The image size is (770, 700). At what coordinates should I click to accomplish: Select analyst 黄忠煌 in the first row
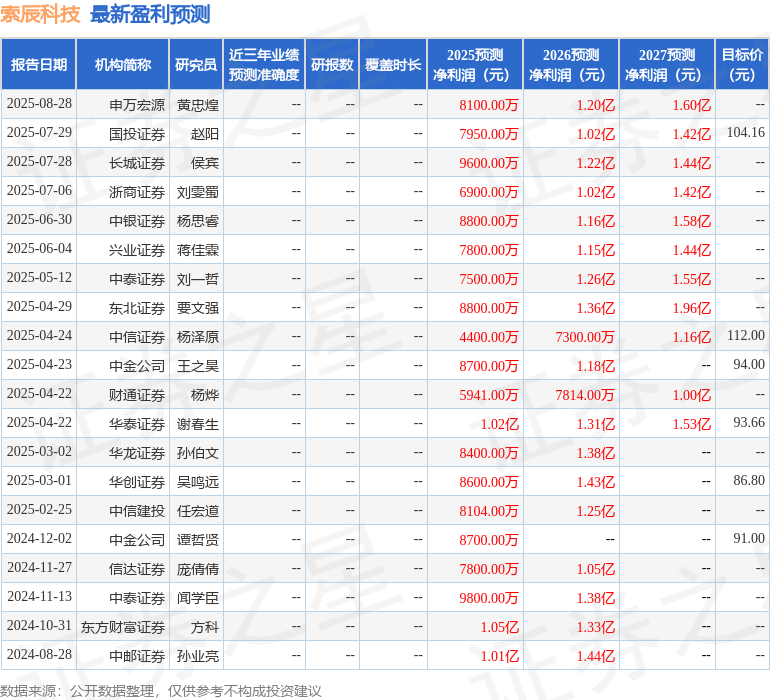198,104
